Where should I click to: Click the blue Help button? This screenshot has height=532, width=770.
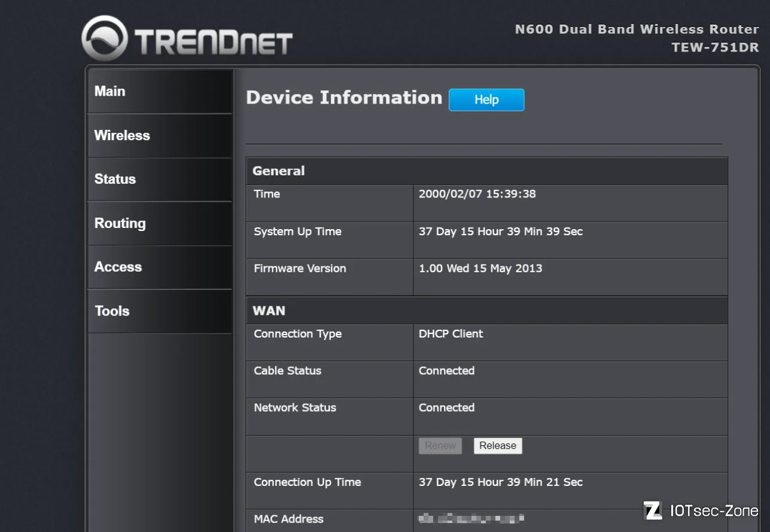(x=486, y=100)
